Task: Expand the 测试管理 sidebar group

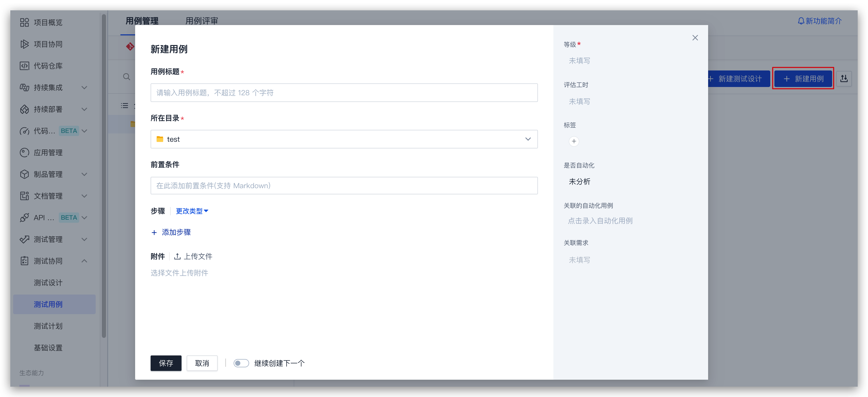Action: (85, 239)
